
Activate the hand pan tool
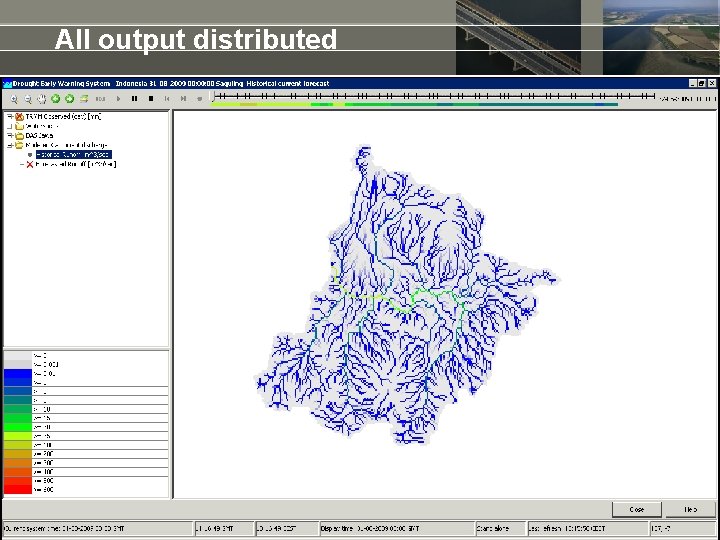42,98
